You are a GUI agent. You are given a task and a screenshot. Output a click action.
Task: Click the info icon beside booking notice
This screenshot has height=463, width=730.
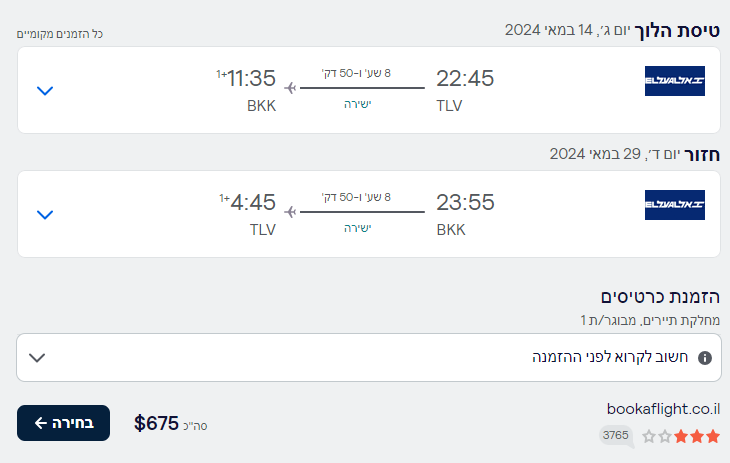[705, 357]
